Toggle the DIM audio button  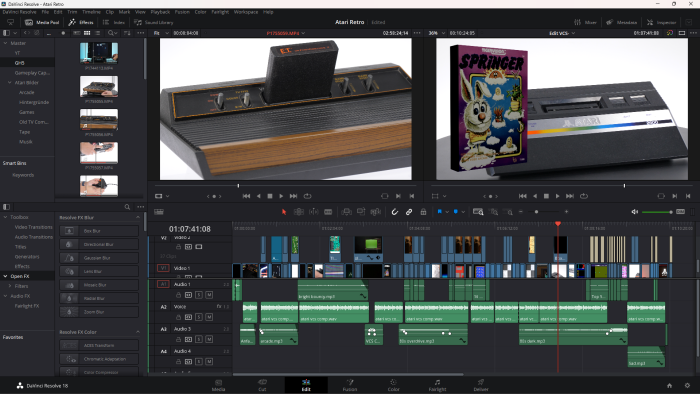(x=680, y=212)
